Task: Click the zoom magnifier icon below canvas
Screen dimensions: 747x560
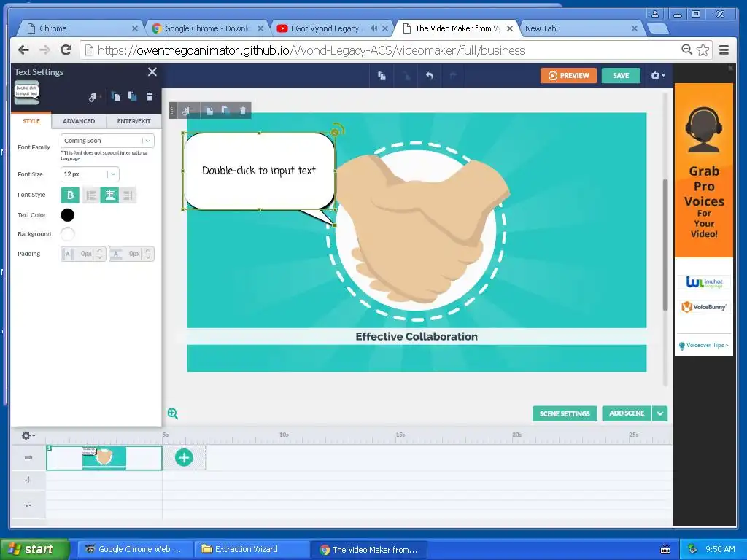Action: point(172,413)
